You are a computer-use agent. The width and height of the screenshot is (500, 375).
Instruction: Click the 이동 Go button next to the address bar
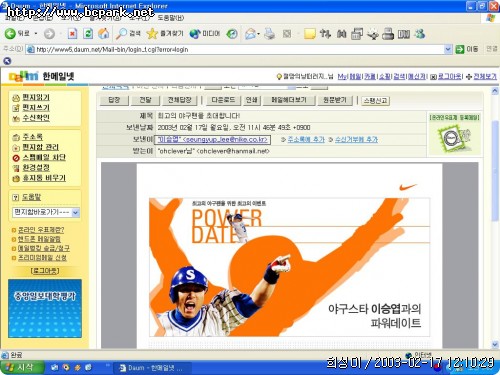coord(467,49)
